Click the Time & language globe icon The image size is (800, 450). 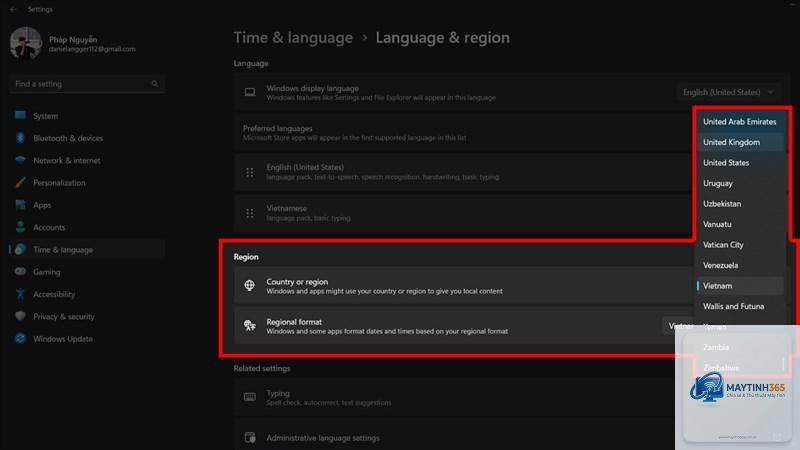point(20,249)
